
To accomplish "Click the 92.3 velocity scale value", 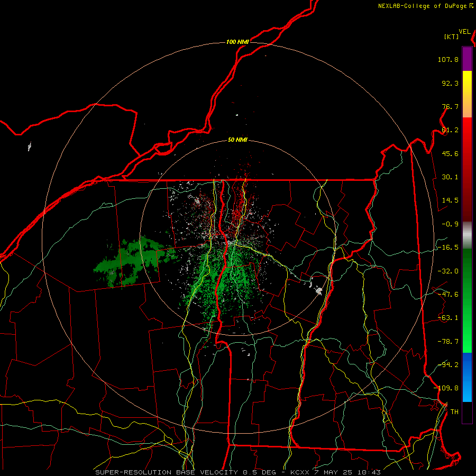I will click(x=450, y=83).
